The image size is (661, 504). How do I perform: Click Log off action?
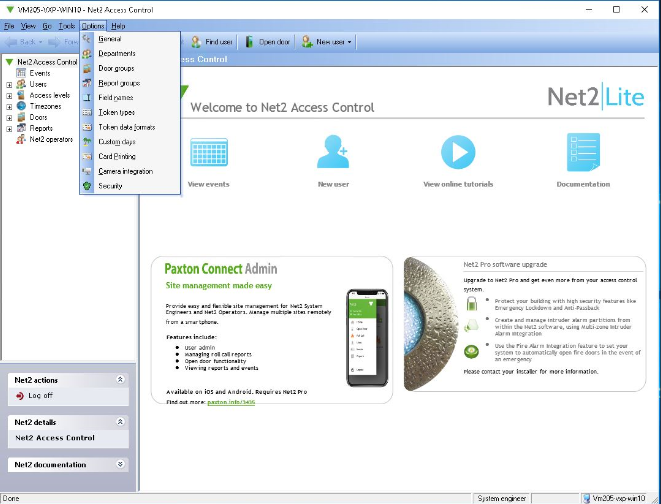40,396
